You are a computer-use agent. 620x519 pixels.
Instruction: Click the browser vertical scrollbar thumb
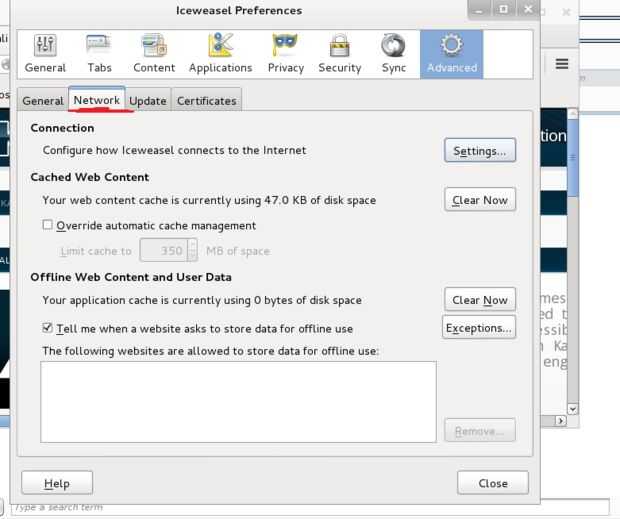(573, 156)
